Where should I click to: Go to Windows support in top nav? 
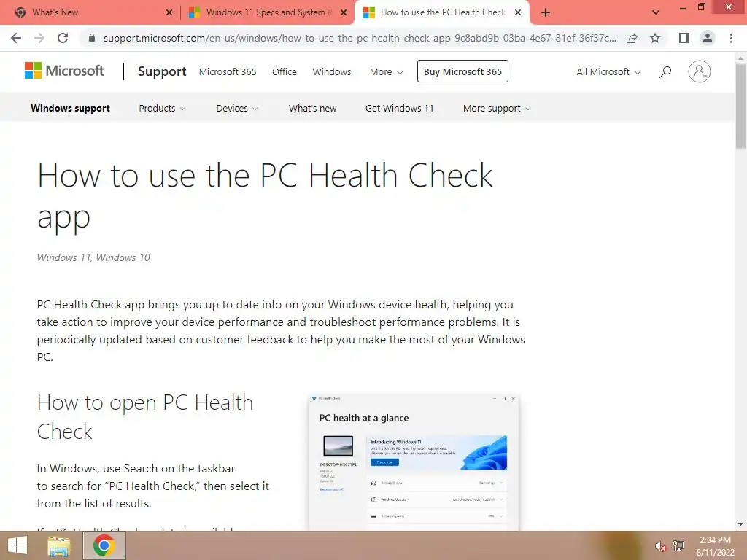click(x=332, y=71)
